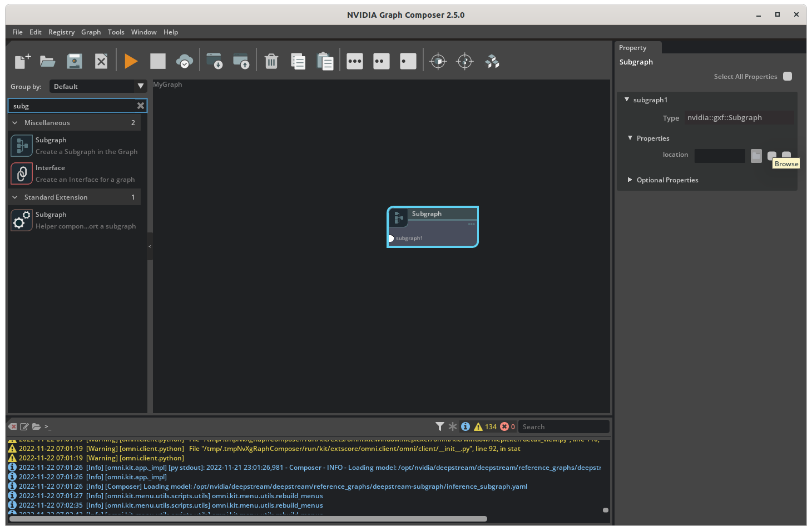Select the Interface component entry
This screenshot has height=531, width=812.
pos(75,173)
